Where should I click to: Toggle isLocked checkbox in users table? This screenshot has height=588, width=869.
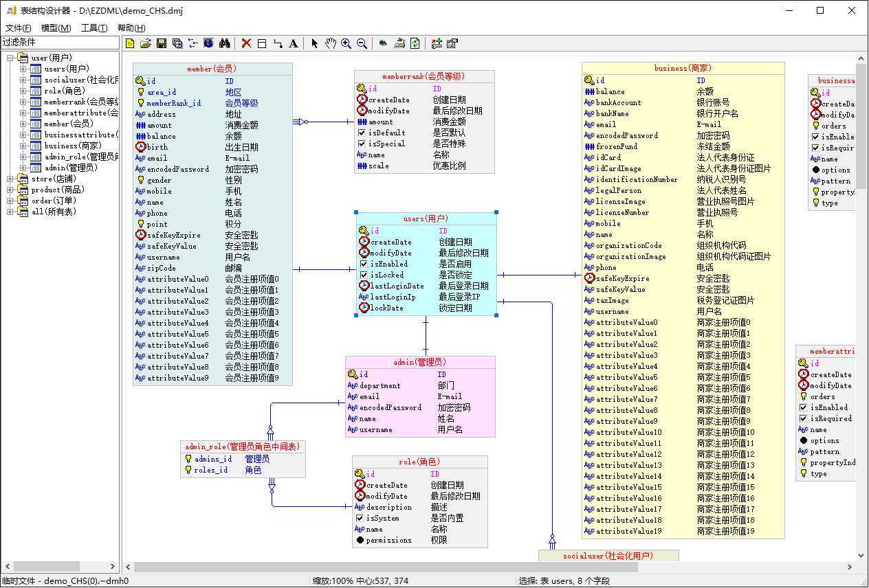(x=364, y=275)
